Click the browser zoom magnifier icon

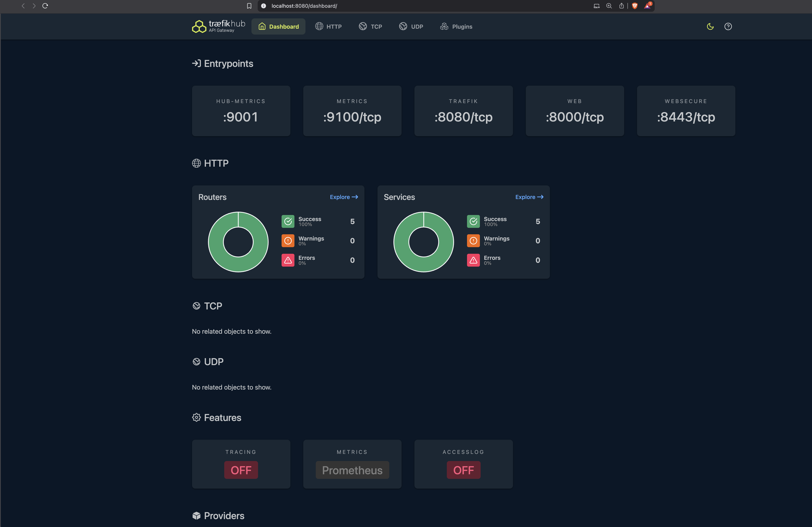pos(609,6)
